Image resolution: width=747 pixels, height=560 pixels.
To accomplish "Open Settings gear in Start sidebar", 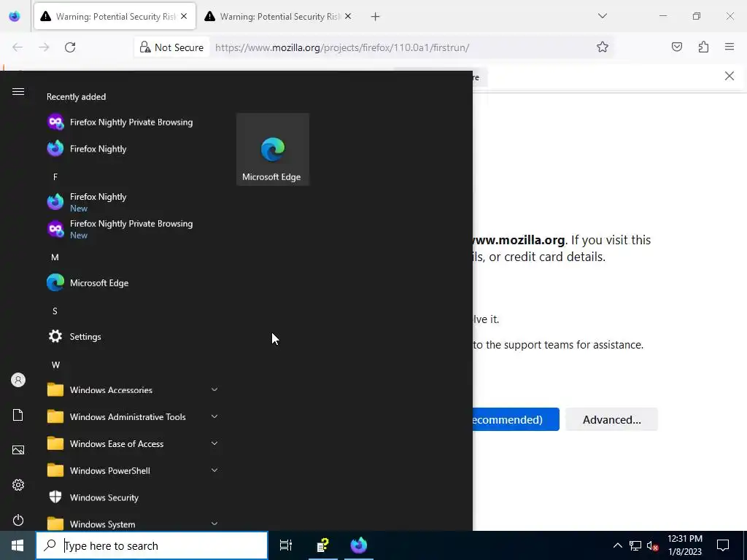I will click(x=18, y=485).
